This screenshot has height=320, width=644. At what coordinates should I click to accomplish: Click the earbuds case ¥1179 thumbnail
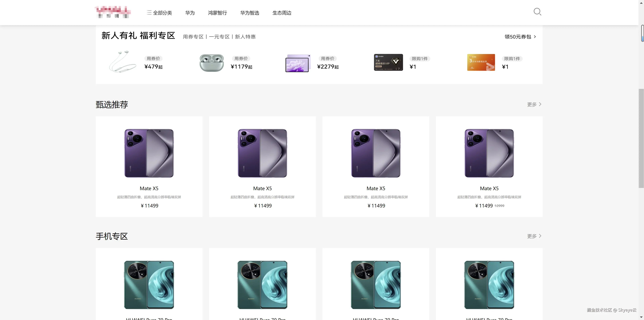point(212,63)
